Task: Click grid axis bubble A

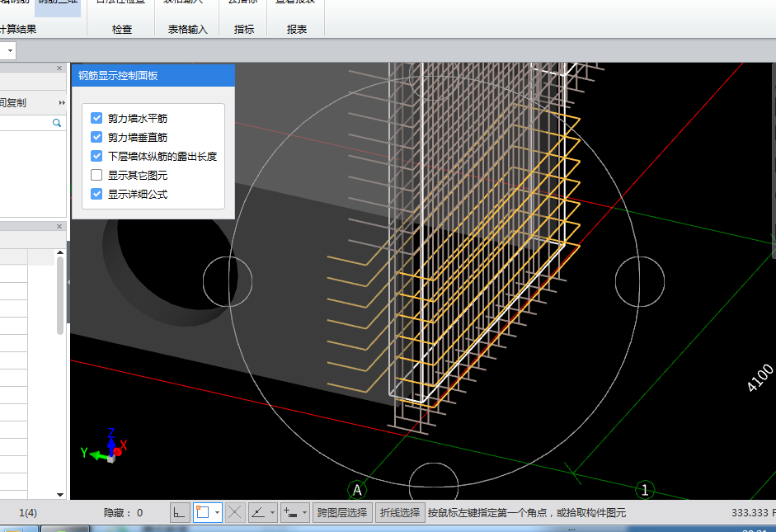Action: [x=357, y=490]
